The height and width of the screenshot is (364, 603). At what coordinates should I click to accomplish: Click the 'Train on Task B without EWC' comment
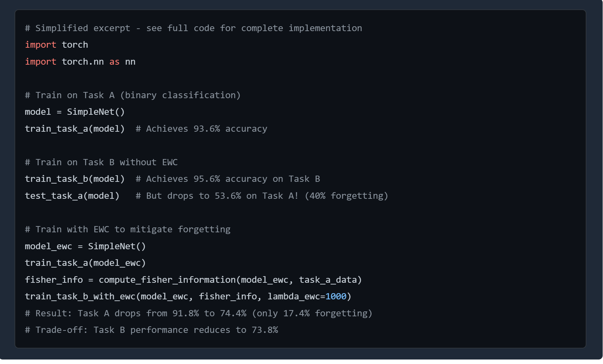(x=101, y=162)
